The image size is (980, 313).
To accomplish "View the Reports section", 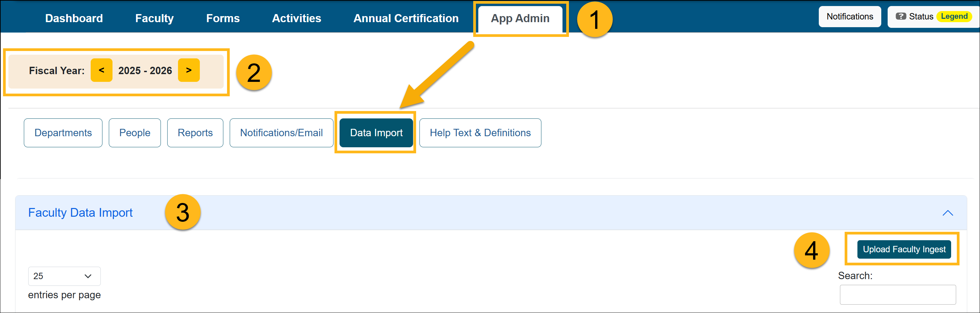I will (195, 133).
